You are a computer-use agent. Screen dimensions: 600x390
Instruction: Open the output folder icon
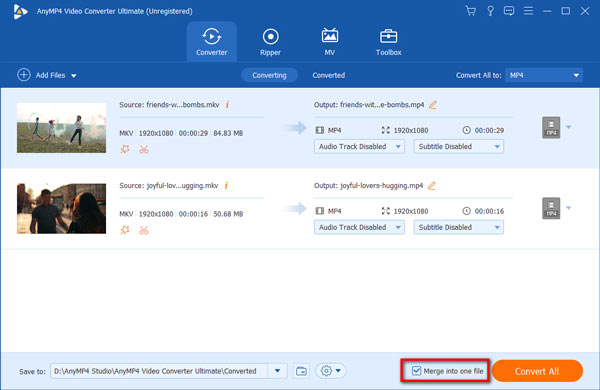pos(302,371)
